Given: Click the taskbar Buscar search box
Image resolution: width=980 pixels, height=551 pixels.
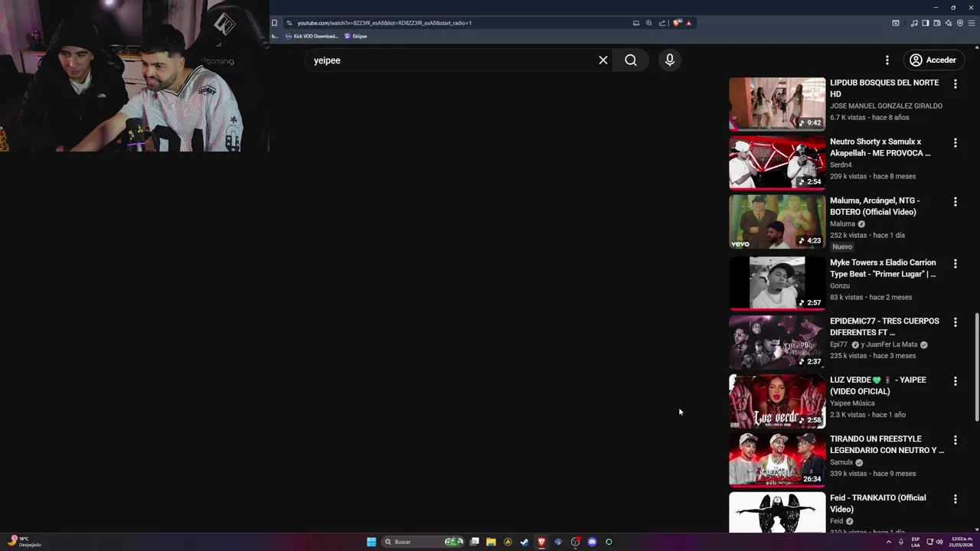Looking at the screenshot, I should 424,542.
